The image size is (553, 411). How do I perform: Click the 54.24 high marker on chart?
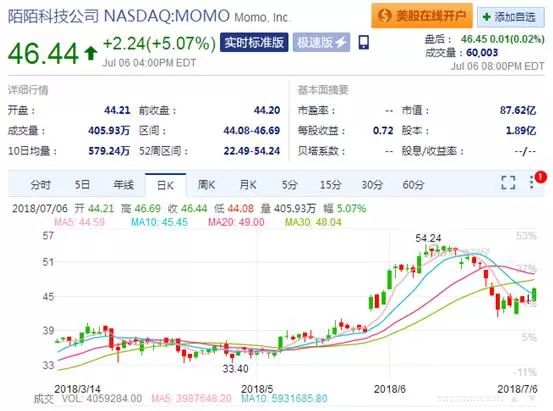point(428,238)
